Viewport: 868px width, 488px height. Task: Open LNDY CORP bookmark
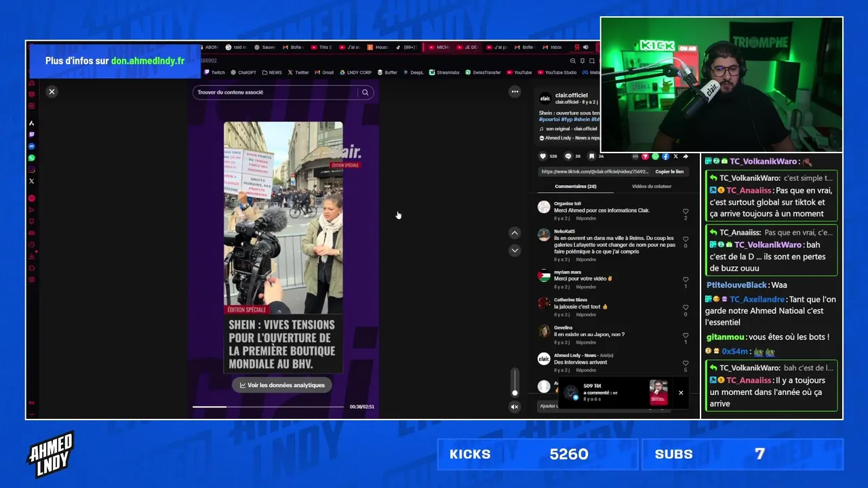[x=355, y=73]
